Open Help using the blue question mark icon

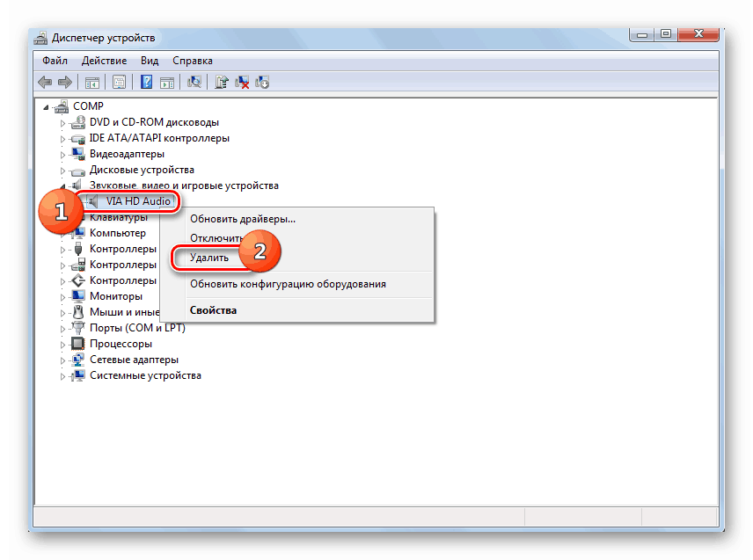click(x=146, y=82)
